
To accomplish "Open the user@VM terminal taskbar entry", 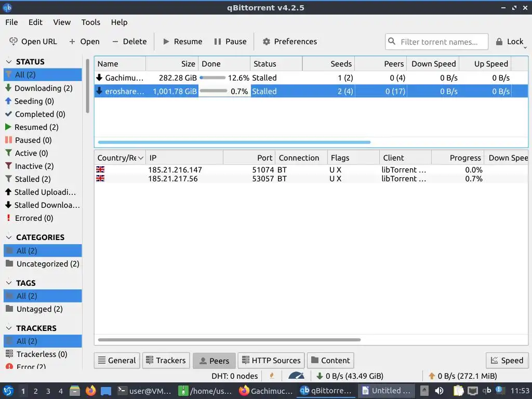I will (144, 391).
